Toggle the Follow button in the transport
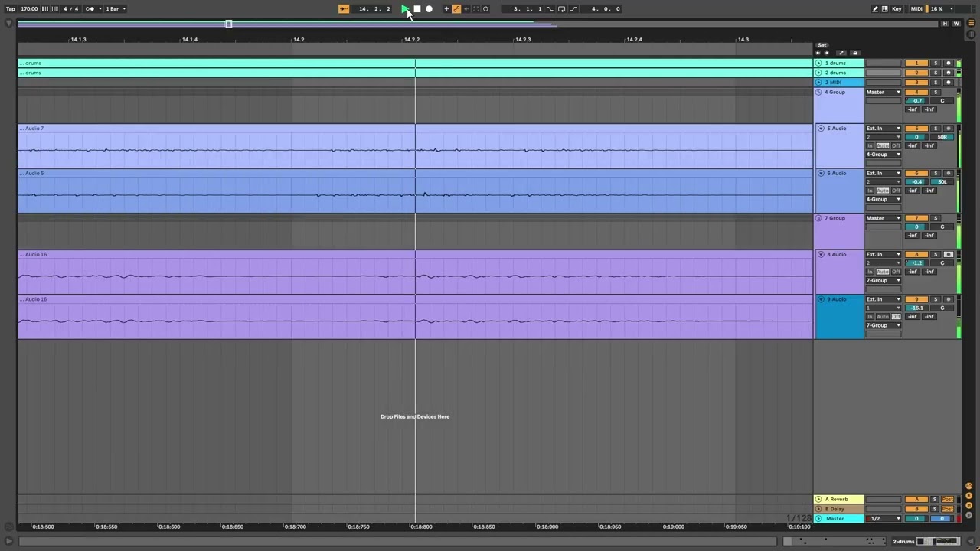The image size is (980, 551). (x=344, y=9)
